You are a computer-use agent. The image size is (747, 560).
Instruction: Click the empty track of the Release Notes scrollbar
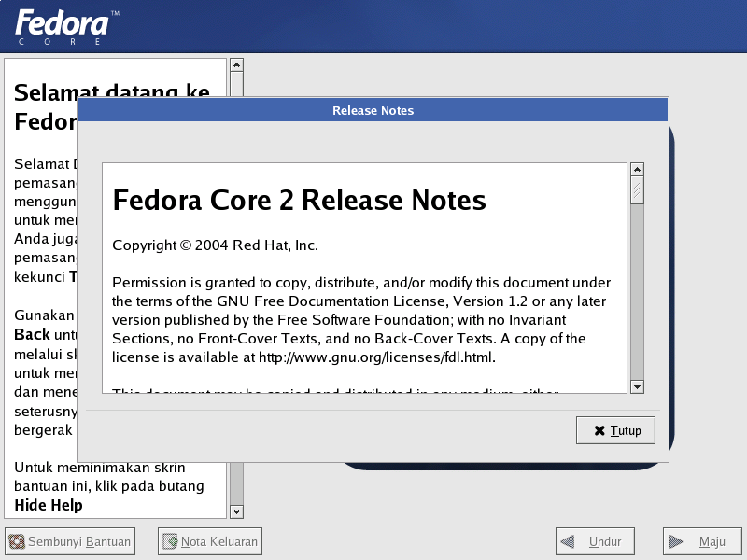point(637,292)
